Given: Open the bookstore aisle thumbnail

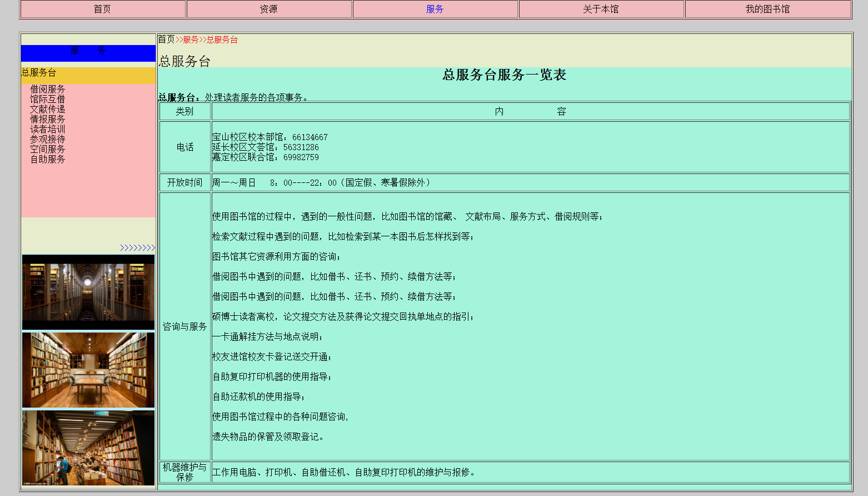Looking at the screenshot, I should pyautogui.click(x=88, y=448).
